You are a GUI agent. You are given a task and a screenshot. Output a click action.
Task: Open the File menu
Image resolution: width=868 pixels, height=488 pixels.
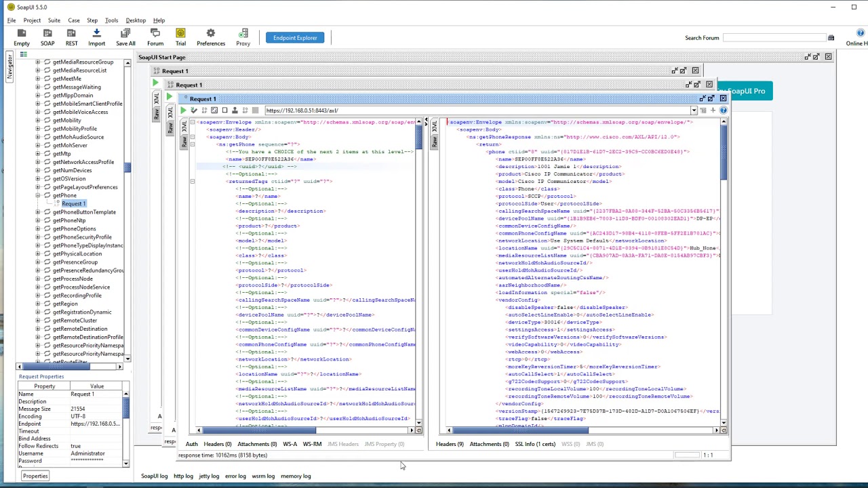tap(12, 20)
